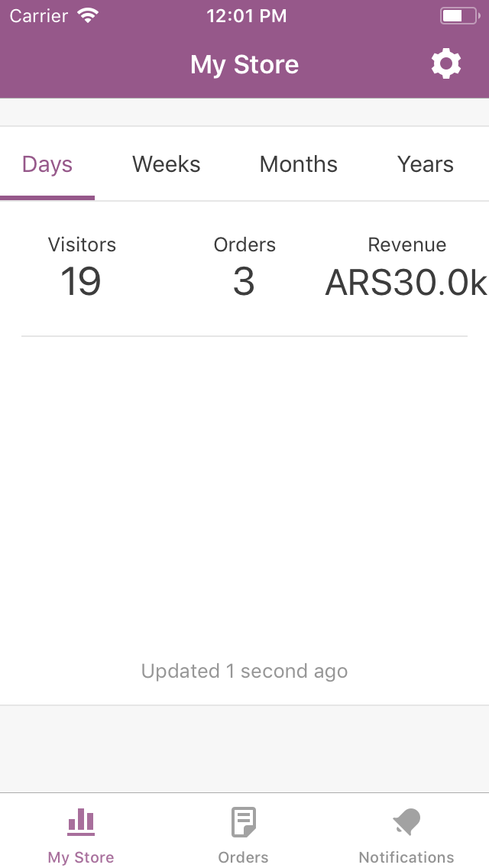Switch to the Weeks tab
489x868 pixels.
pyautogui.click(x=166, y=164)
